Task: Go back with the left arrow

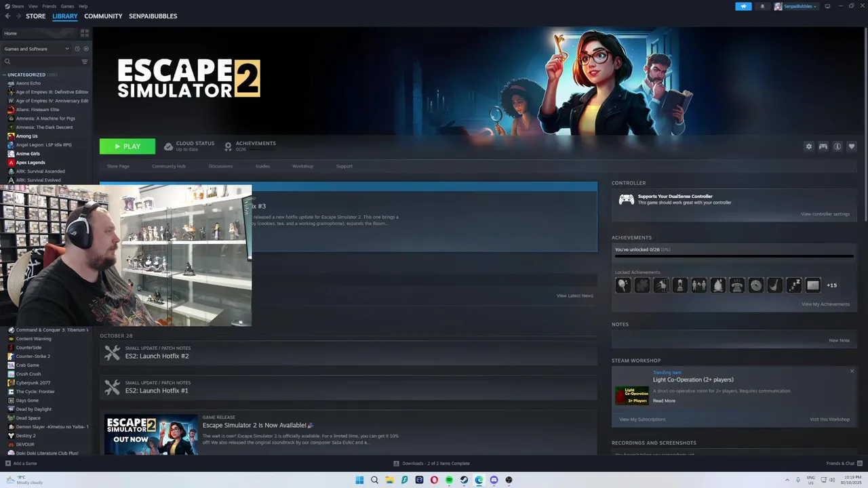Action: 7,16
